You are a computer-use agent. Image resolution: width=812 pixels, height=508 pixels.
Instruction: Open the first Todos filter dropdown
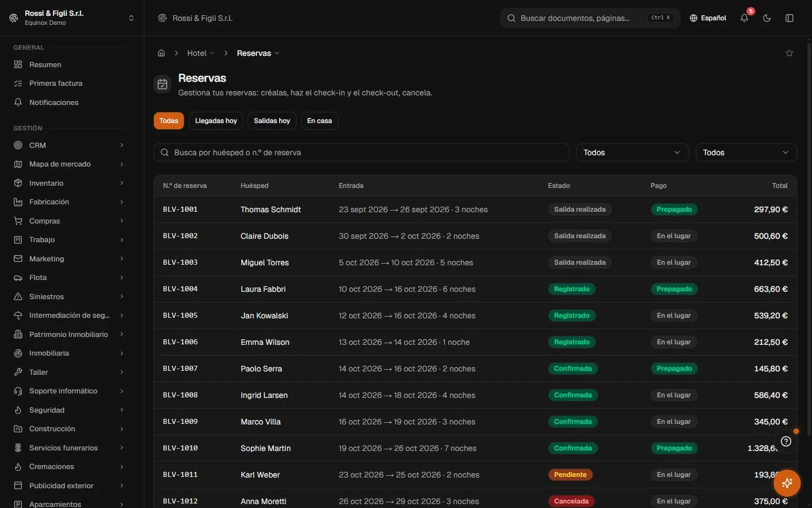[x=632, y=152]
